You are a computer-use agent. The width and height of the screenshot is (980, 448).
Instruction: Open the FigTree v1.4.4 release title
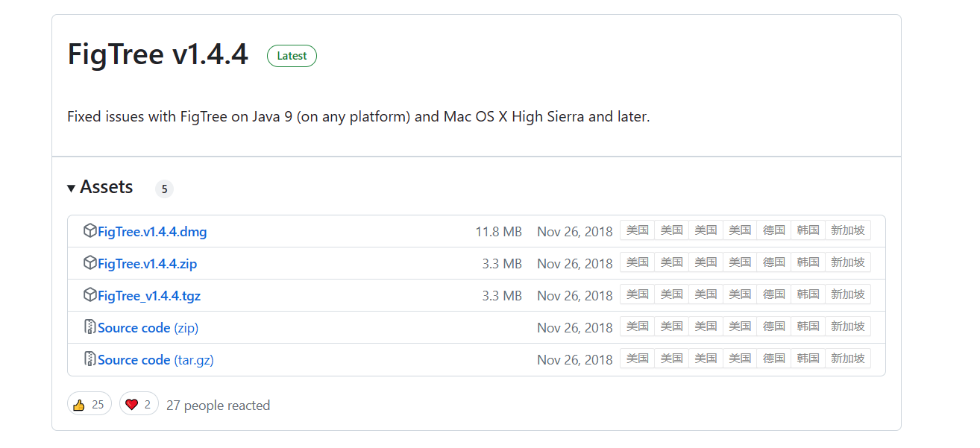click(158, 55)
